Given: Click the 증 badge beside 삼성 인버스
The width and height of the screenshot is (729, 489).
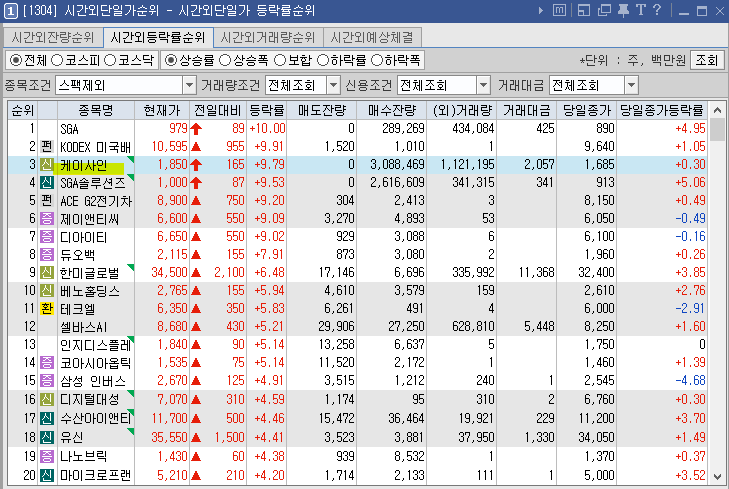Looking at the screenshot, I should pyautogui.click(x=46, y=381).
